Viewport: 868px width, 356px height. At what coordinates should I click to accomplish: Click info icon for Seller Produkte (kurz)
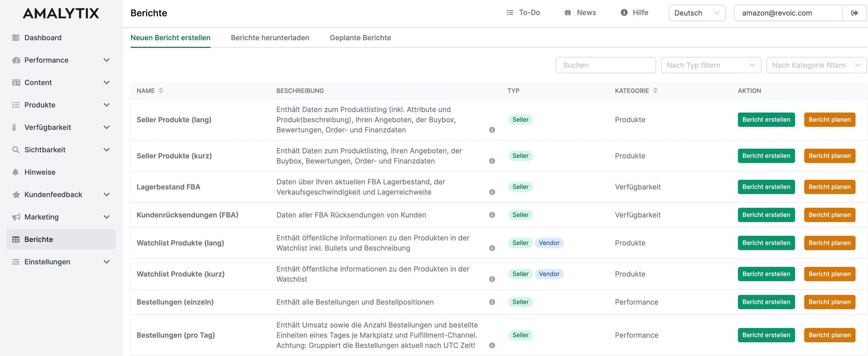tap(492, 161)
